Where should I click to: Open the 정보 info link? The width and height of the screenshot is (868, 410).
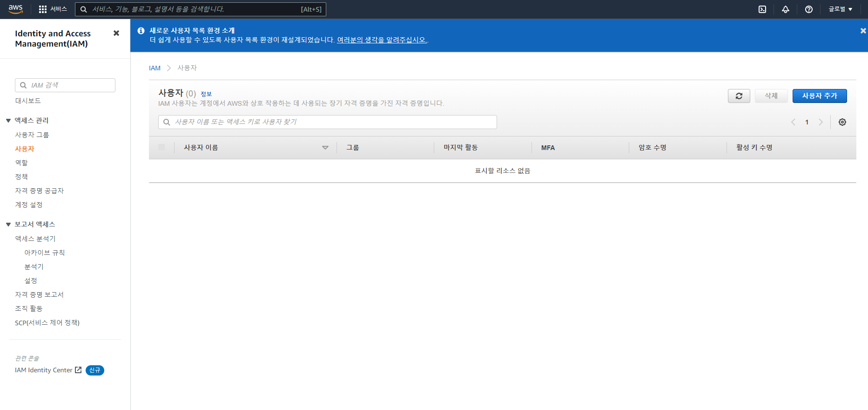206,94
